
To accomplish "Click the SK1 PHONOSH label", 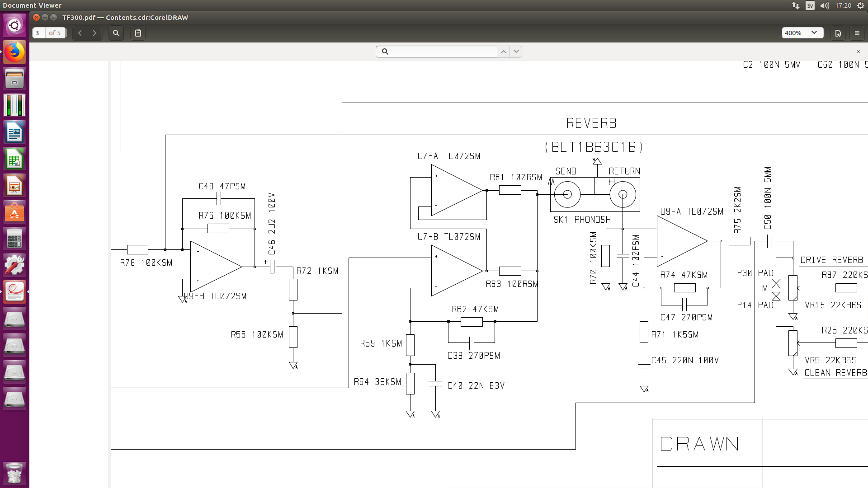I will (x=582, y=220).
